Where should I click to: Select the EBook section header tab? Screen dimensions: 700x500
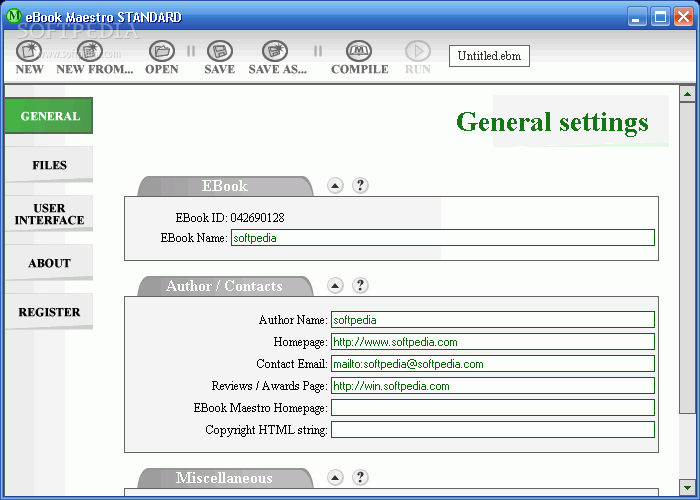225,186
